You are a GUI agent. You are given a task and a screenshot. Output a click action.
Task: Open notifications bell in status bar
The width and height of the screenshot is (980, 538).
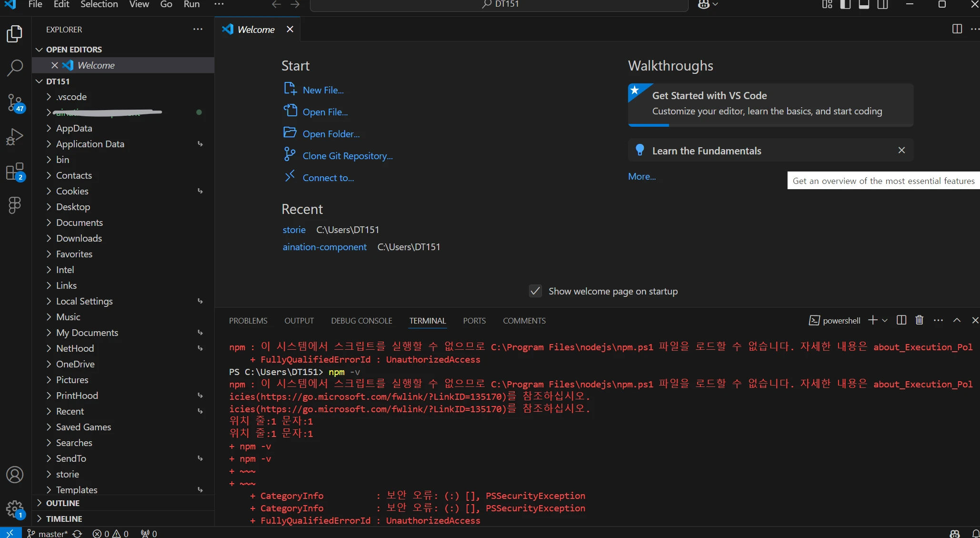click(975, 534)
